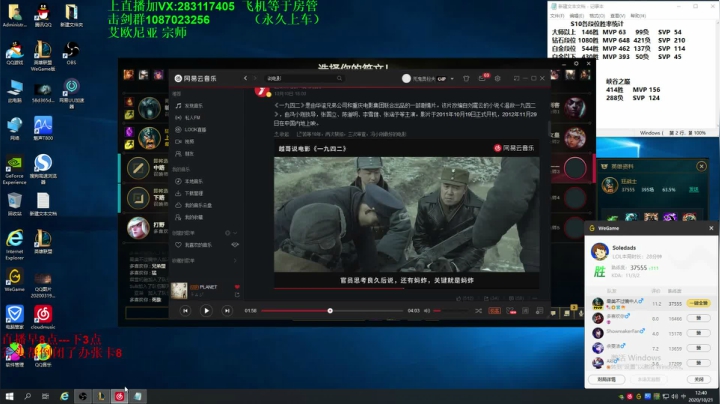Unlike PLANET with the red heart
This screenshot has height=404, width=720.
(237, 287)
